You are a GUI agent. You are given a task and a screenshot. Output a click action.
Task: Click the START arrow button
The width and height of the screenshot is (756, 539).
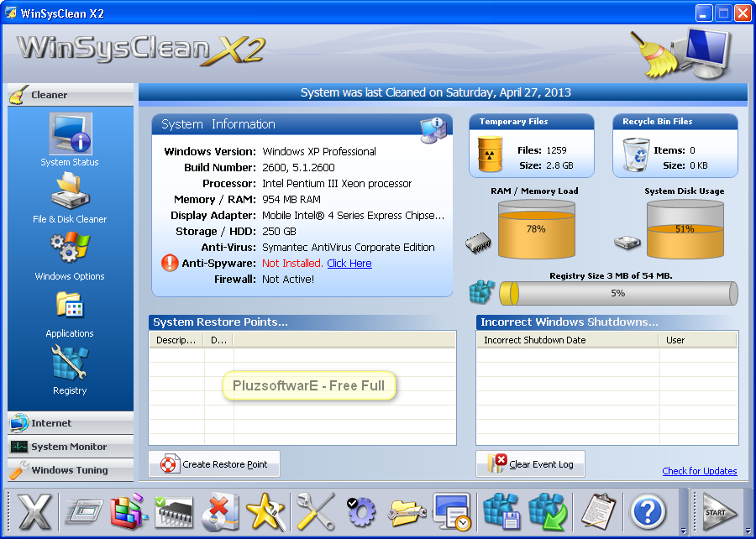click(x=721, y=512)
